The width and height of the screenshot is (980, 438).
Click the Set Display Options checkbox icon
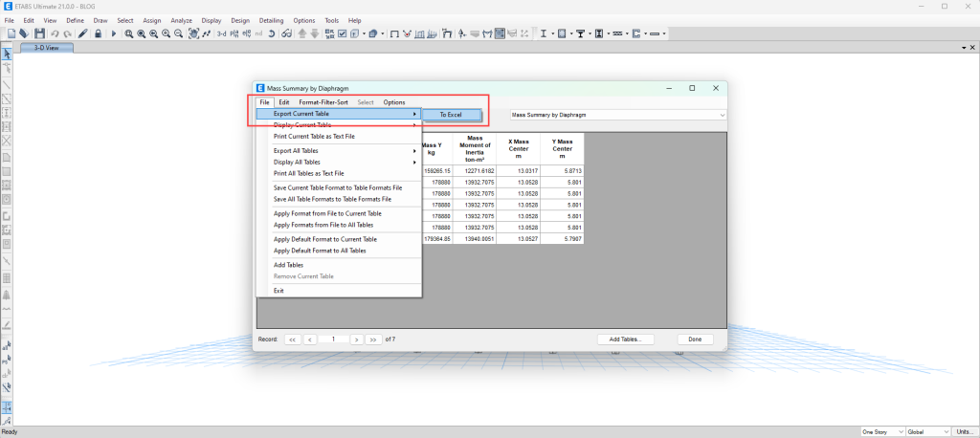pos(342,33)
